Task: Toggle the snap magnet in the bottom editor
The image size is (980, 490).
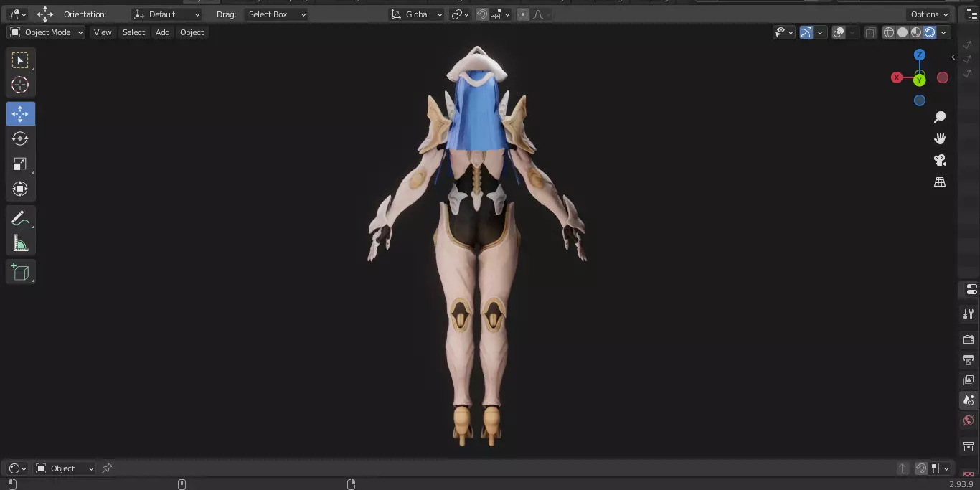Action: [x=921, y=468]
